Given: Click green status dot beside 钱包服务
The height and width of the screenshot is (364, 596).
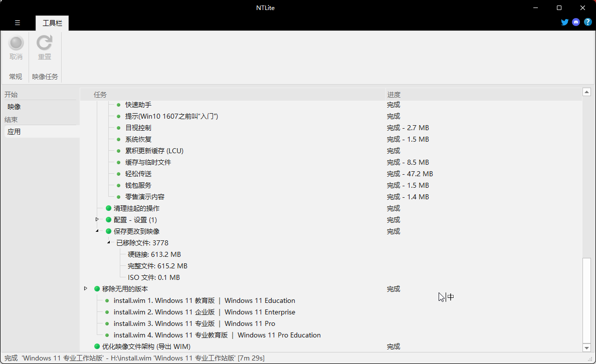Looking at the screenshot, I should click(119, 185).
